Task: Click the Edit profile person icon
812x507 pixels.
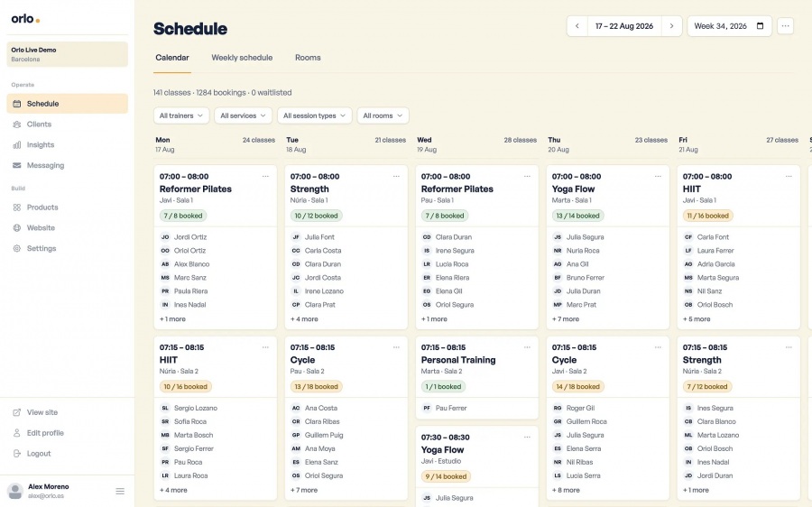Action: click(x=17, y=433)
